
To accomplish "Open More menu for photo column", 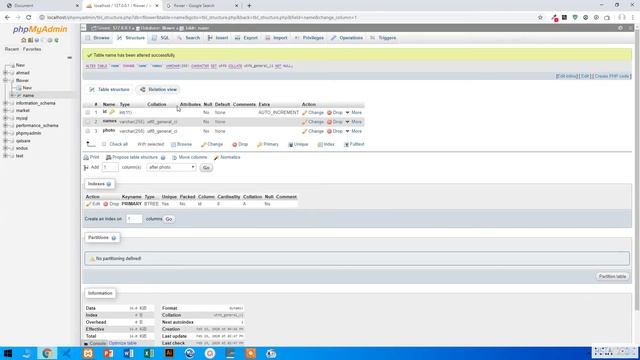I will 353,131.
